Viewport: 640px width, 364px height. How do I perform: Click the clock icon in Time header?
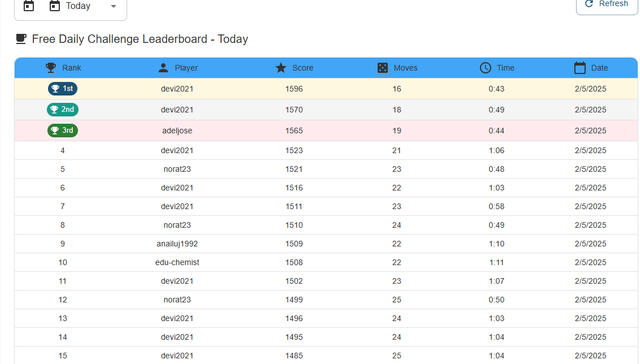pos(485,68)
